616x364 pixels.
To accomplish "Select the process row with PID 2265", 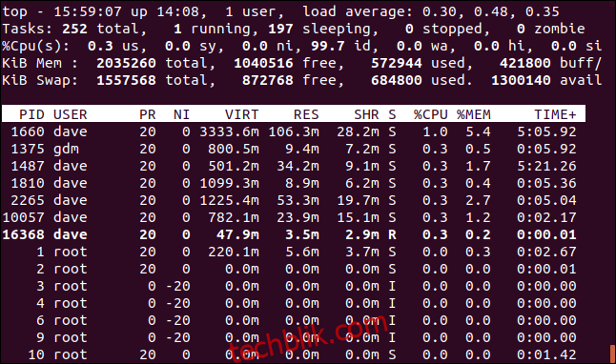I will pos(294,200).
